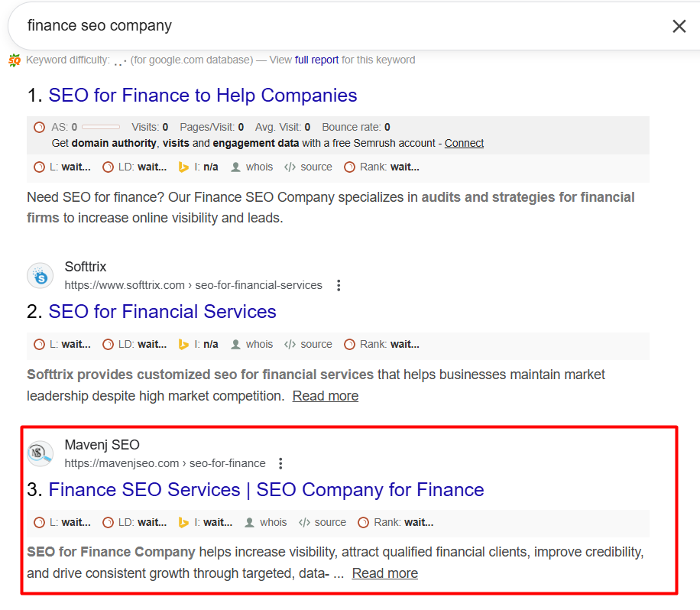
Task: Open 'SEO for Finance to Help Companies' result
Action: [x=203, y=96]
